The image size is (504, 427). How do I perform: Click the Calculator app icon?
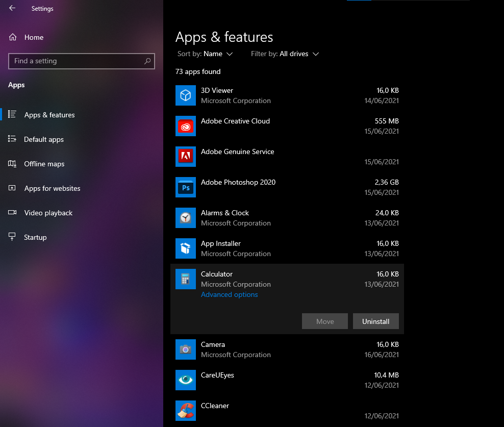point(186,279)
